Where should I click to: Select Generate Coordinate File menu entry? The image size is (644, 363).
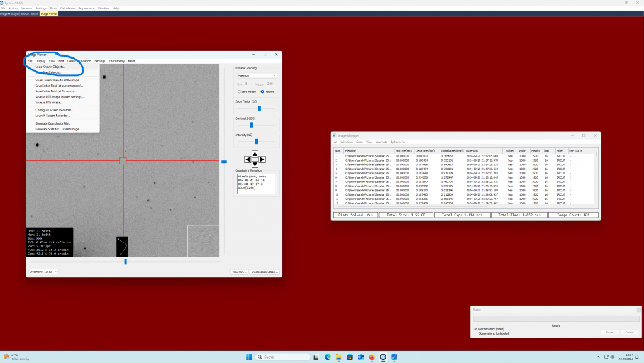pos(54,123)
